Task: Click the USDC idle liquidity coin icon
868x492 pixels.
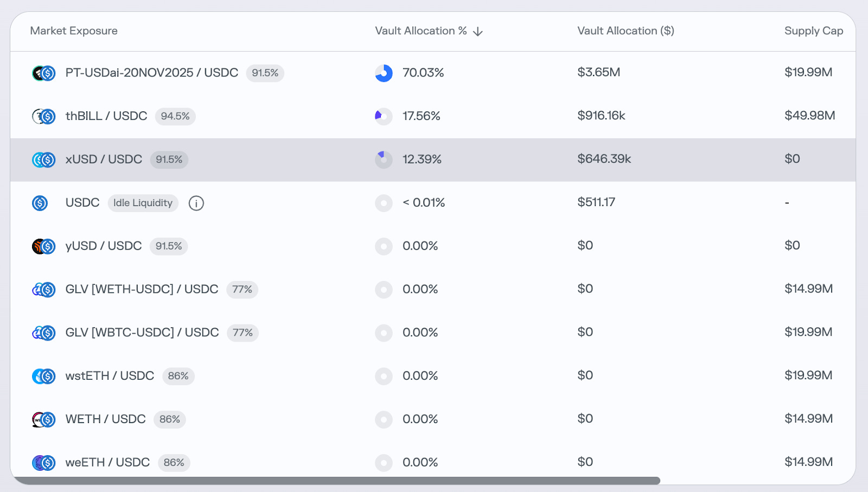Action: (x=40, y=203)
